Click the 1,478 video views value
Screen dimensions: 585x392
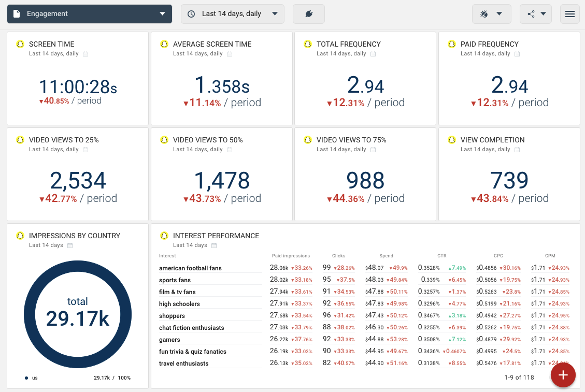[x=222, y=181]
